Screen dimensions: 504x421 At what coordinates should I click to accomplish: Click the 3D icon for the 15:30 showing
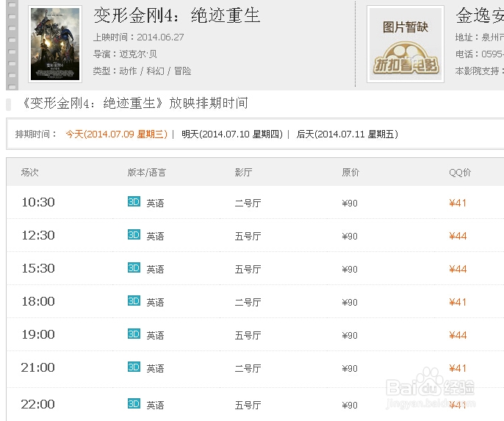(x=134, y=267)
